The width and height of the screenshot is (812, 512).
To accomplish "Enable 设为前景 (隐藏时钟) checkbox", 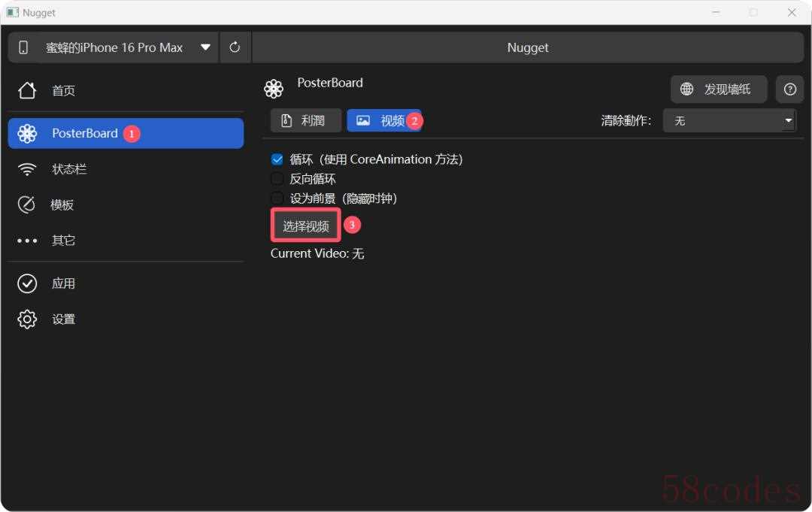I will [277, 198].
